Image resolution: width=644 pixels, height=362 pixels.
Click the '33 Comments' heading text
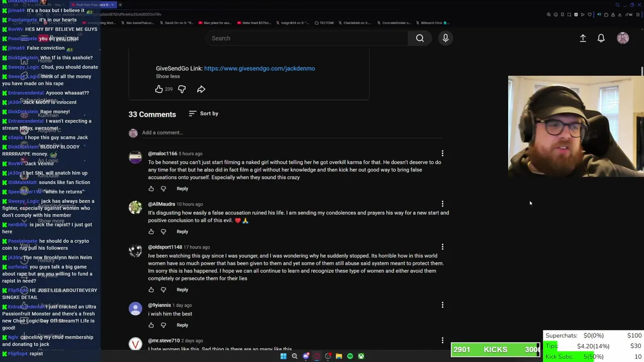tap(152, 114)
